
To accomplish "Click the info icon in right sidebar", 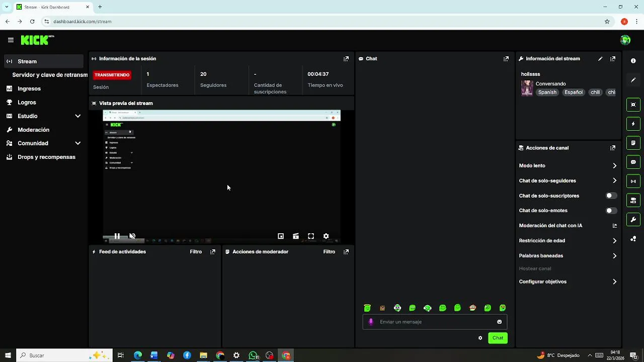I will [633, 61].
